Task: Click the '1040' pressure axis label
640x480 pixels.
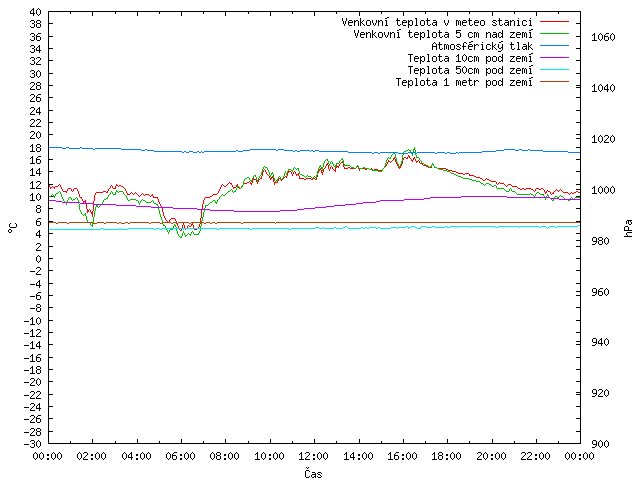Action: click(x=603, y=88)
